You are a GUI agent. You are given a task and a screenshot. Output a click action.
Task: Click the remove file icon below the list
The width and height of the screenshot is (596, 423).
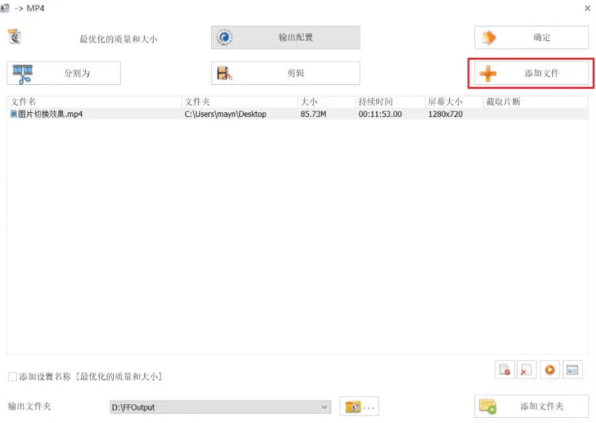point(504,369)
